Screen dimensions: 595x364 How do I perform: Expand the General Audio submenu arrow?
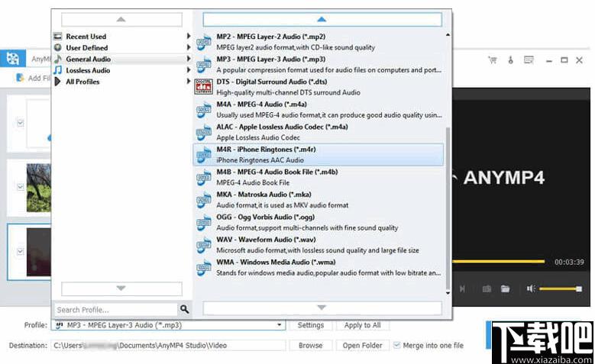coord(189,59)
